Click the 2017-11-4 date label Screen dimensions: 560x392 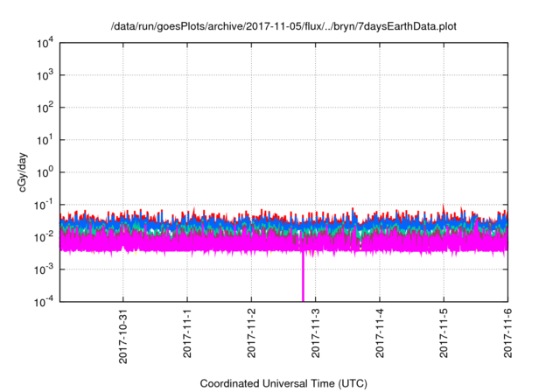[380, 332]
